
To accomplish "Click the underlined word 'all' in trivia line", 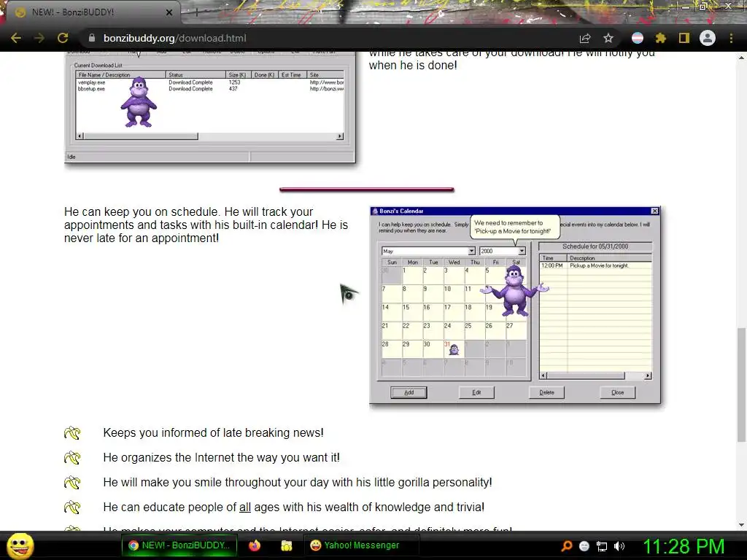I will coord(245,507).
